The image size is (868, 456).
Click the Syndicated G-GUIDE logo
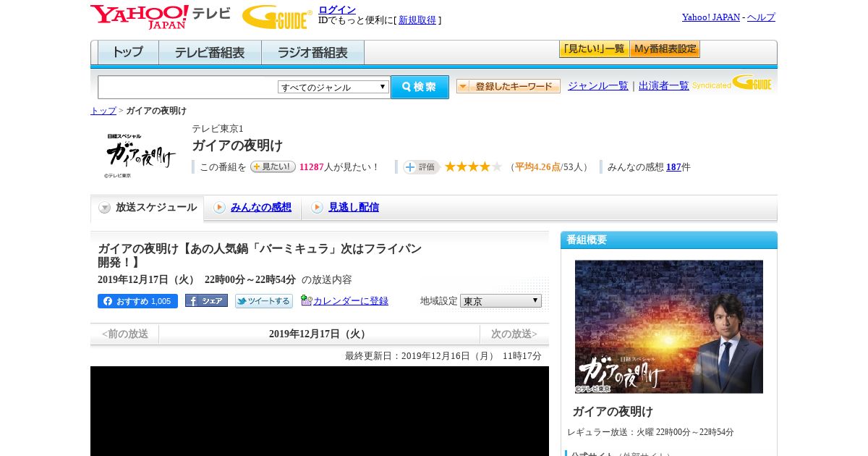coord(732,83)
